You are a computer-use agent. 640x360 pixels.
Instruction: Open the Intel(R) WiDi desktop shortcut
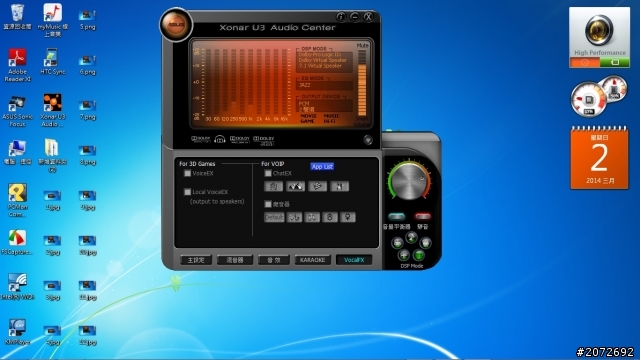click(x=17, y=287)
